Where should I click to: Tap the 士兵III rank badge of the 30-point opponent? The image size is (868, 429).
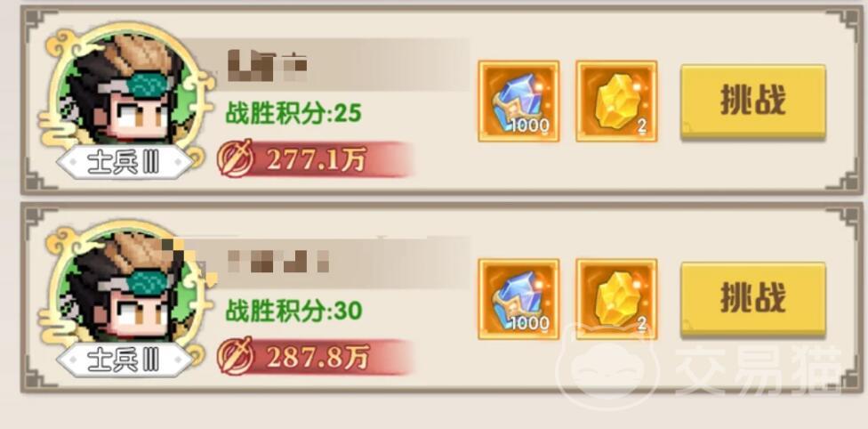tap(125, 360)
